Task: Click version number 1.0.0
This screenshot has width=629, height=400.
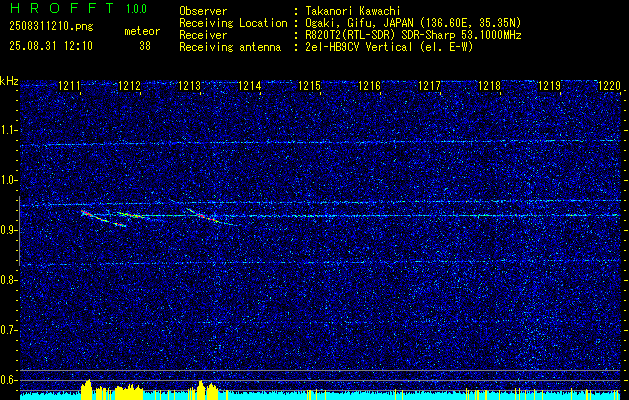Action: click(136, 8)
